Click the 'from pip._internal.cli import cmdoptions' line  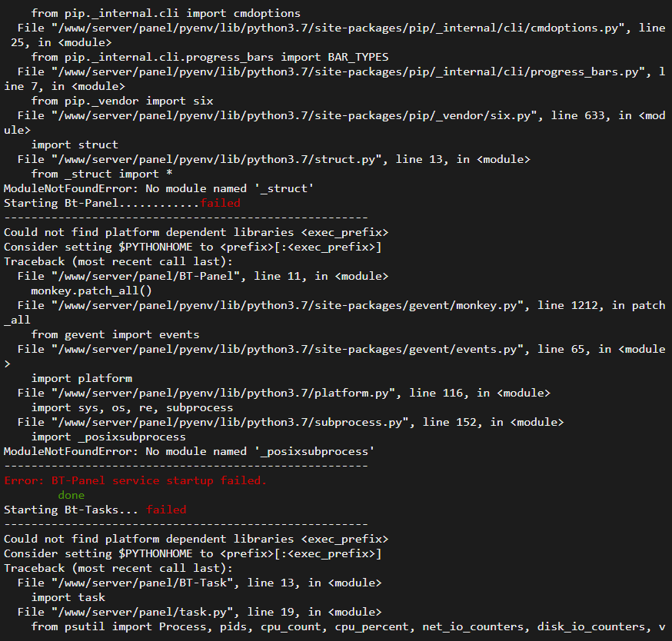[166, 13]
